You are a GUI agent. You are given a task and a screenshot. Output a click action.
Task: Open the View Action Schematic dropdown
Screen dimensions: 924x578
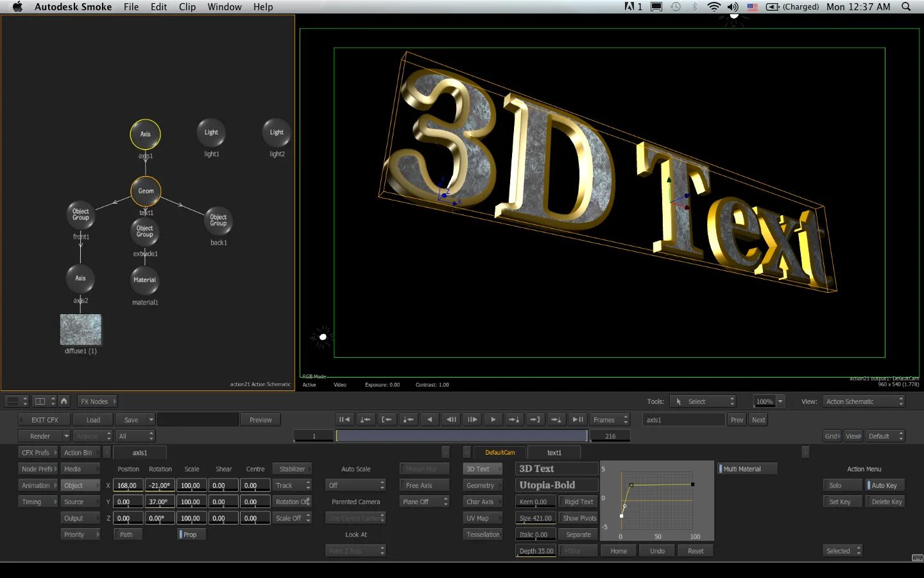(x=864, y=401)
